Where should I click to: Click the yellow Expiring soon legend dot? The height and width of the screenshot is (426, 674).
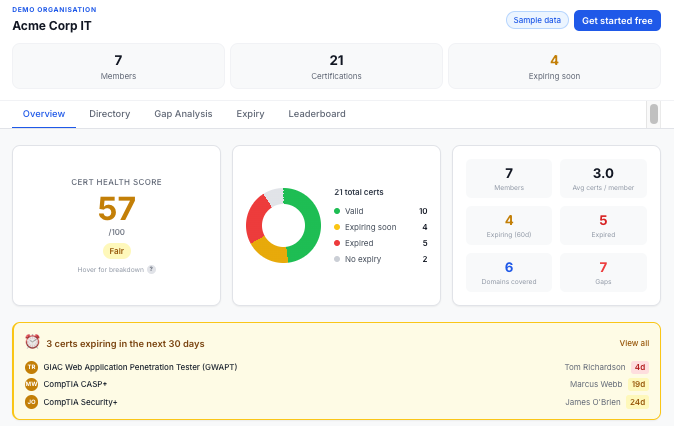click(x=337, y=227)
